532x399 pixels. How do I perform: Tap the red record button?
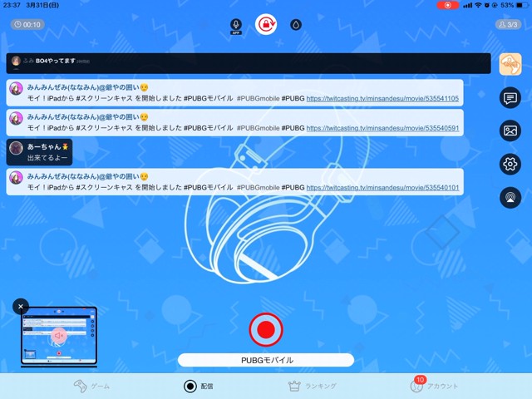coord(266,329)
